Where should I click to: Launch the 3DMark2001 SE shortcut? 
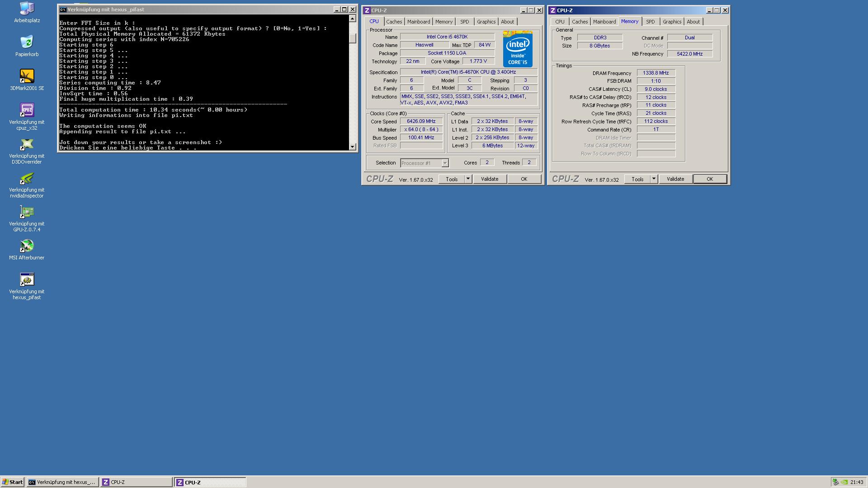click(27, 80)
